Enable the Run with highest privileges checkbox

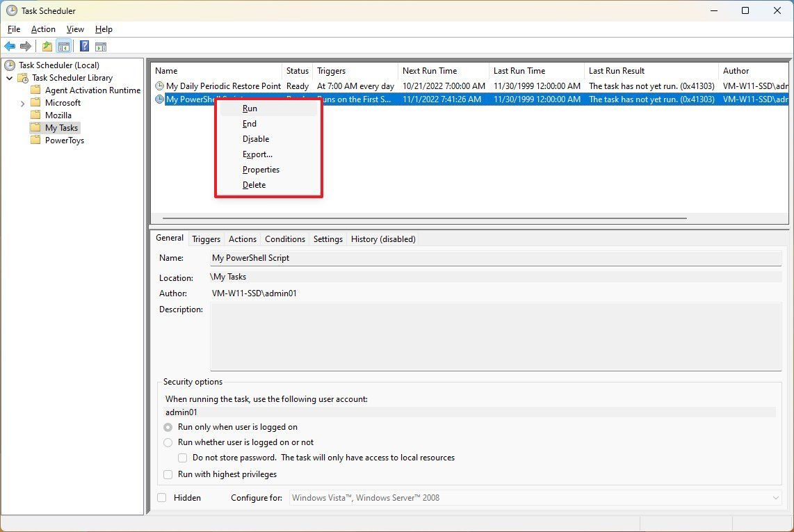pyautogui.click(x=168, y=474)
